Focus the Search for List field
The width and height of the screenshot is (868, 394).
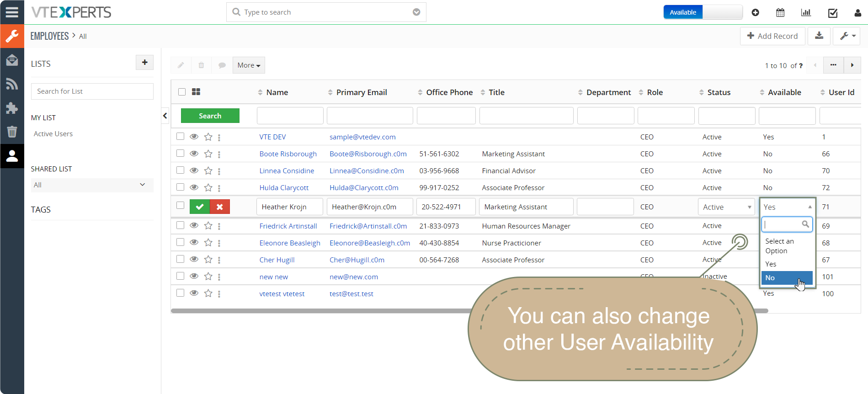(92, 91)
